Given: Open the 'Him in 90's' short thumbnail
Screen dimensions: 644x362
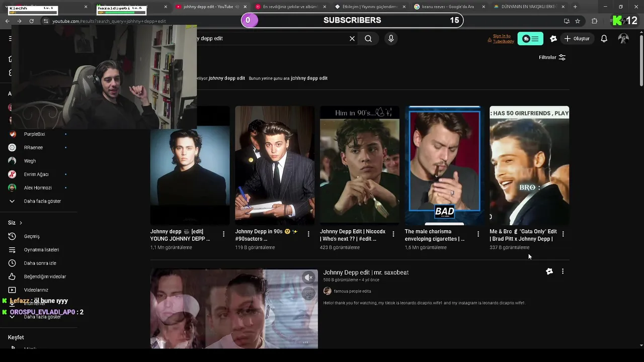Looking at the screenshot, I should pos(360,165).
